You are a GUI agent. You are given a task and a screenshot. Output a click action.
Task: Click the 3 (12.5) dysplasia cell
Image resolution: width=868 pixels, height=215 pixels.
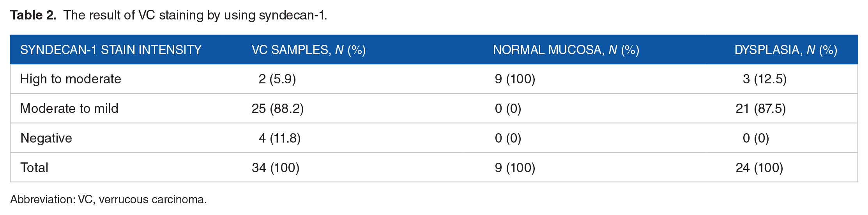(x=765, y=79)
